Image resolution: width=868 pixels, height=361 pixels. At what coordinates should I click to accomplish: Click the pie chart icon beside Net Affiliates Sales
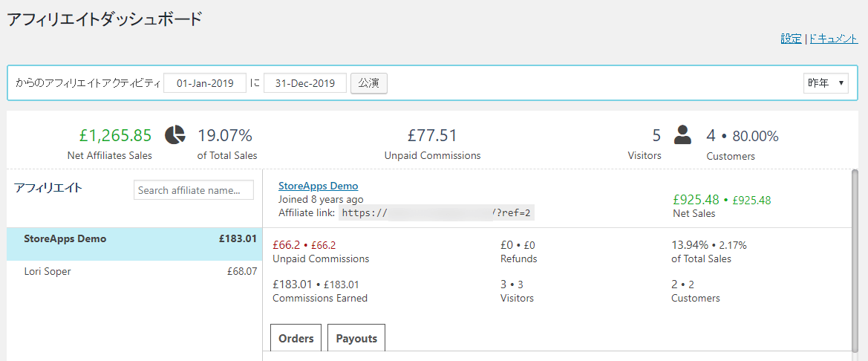(x=175, y=134)
